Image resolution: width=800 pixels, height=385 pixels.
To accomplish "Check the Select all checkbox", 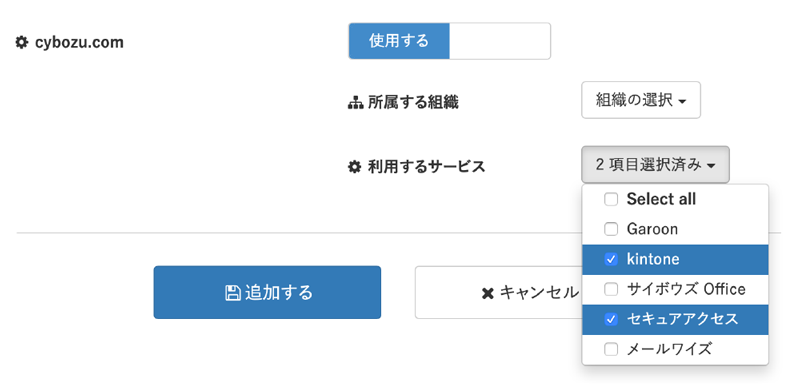I will 611,199.
